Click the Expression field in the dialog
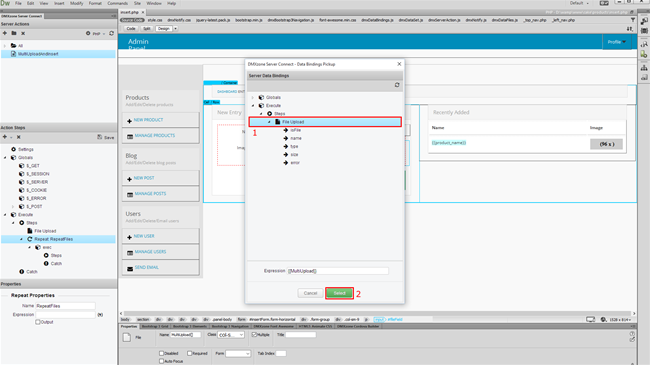The height and width of the screenshot is (365, 650). (338, 271)
